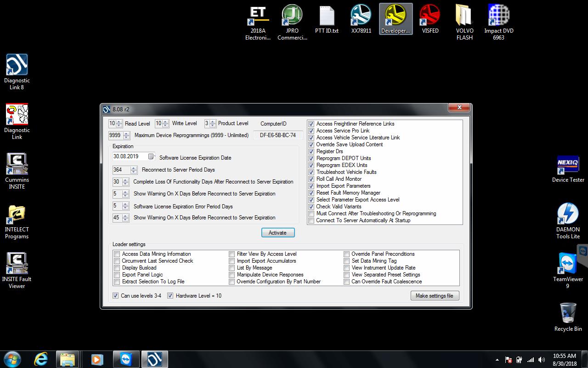Enable Connect To Server Automatically At Startup
Viewport: 588px width, 368px height.
tap(311, 220)
